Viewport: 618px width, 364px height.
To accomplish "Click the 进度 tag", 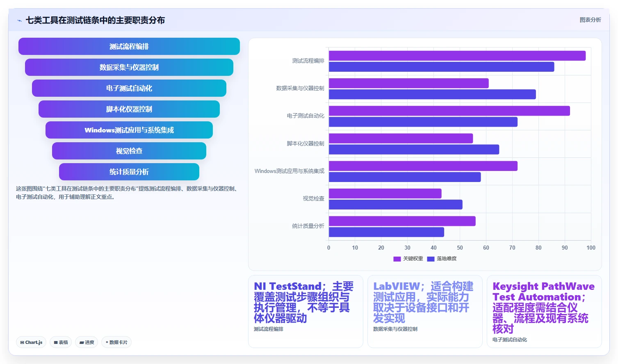I will point(87,342).
